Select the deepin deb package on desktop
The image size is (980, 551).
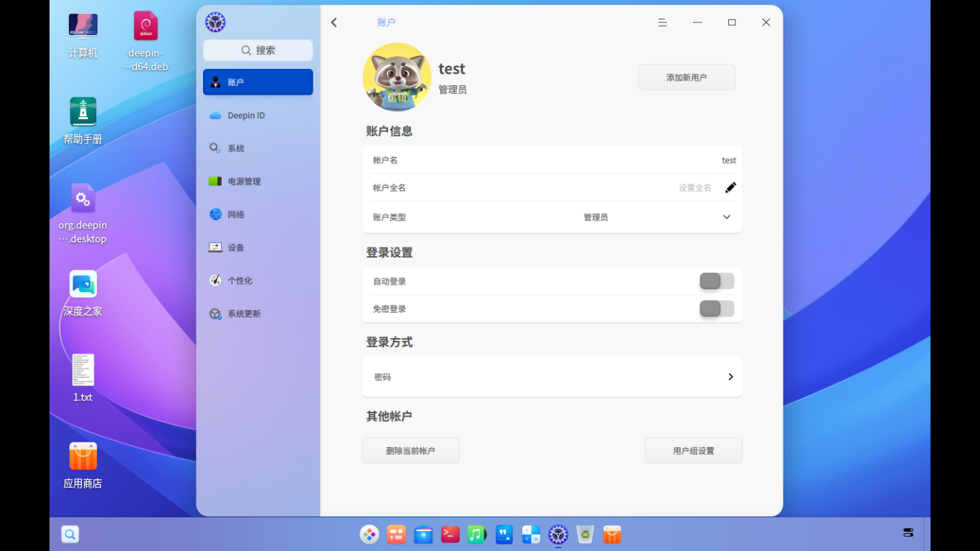(146, 42)
